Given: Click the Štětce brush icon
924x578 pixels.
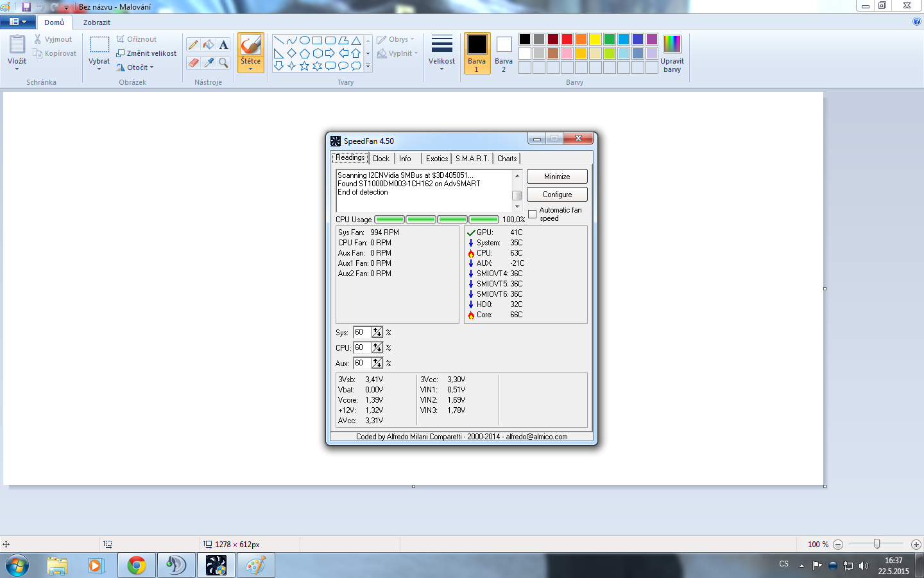Looking at the screenshot, I should [x=251, y=45].
